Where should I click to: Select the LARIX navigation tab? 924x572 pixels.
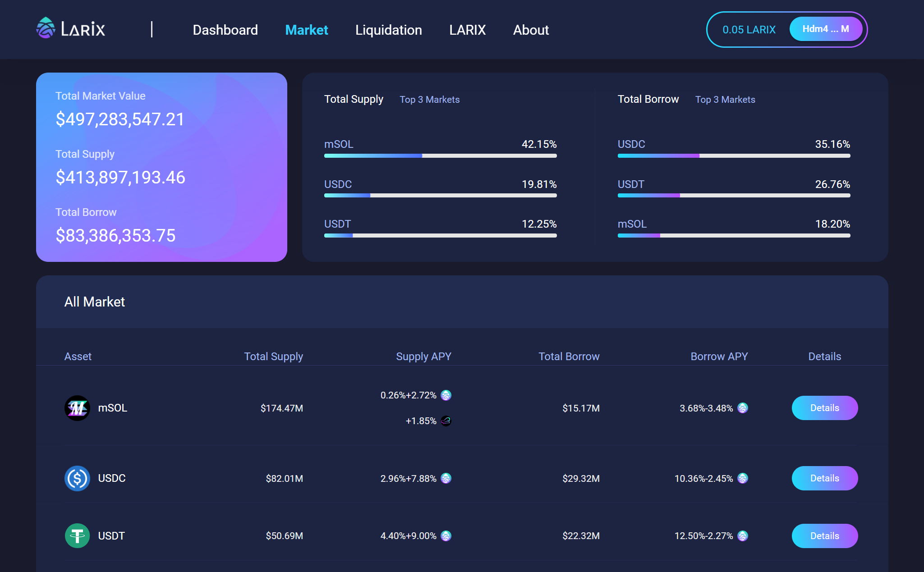(467, 30)
